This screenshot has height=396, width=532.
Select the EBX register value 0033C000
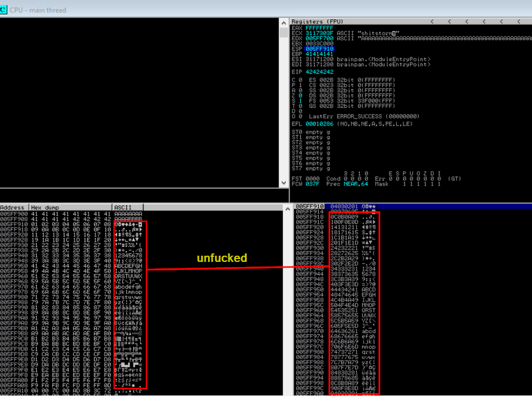point(319,43)
